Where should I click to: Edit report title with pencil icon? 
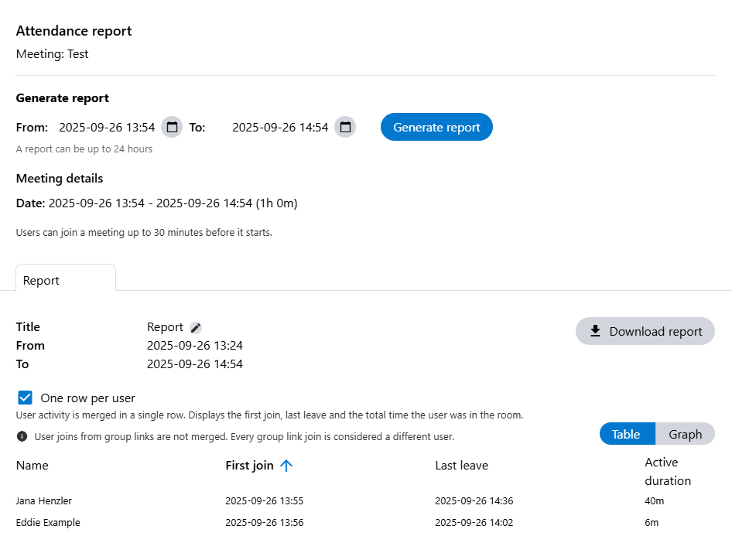(x=196, y=328)
